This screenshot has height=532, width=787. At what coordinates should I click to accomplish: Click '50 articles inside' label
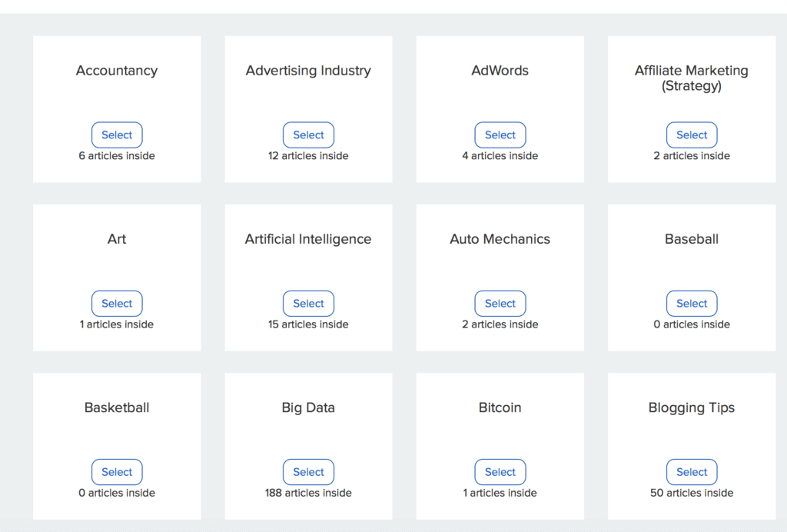pos(692,493)
